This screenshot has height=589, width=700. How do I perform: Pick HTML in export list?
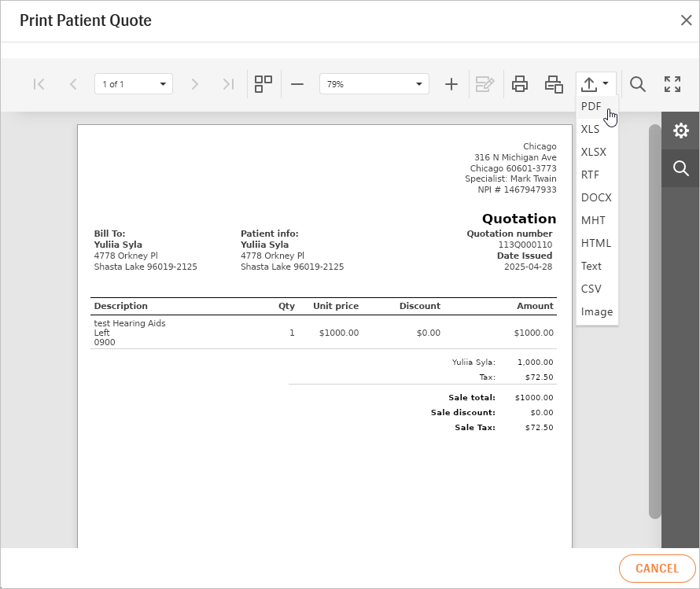tap(596, 243)
